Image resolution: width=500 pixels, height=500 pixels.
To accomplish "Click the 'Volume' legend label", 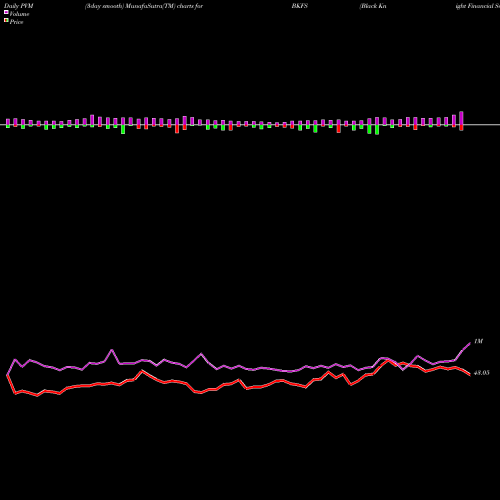I will 19,14.
